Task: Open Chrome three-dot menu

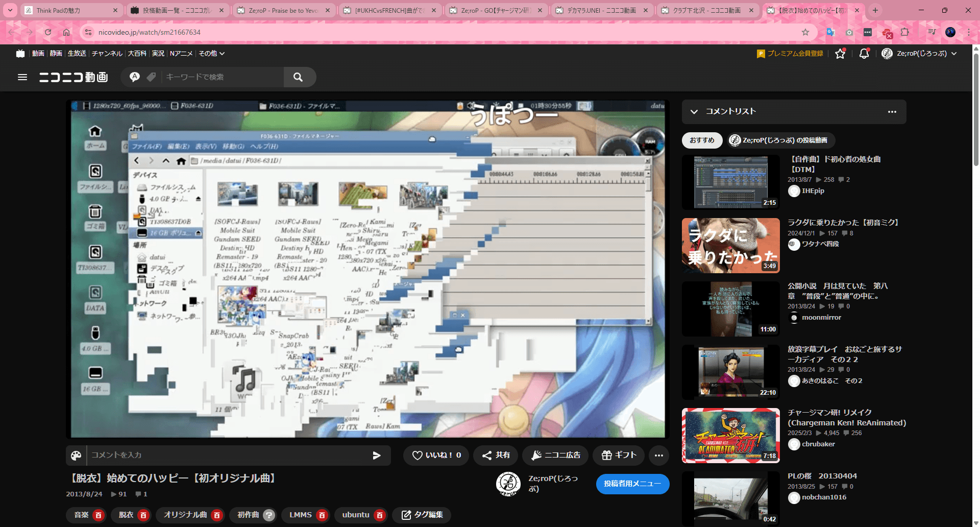Action: click(x=969, y=32)
